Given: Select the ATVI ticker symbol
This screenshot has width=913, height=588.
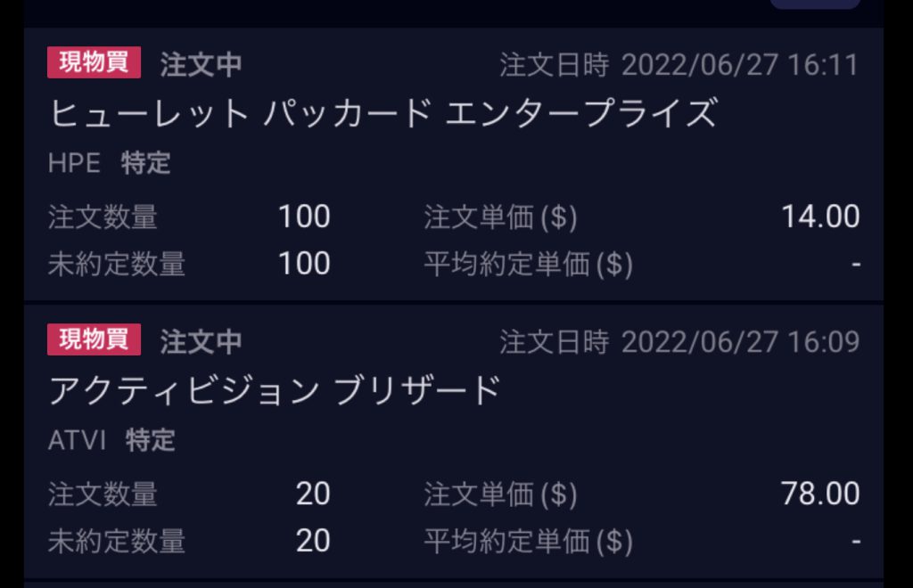Looking at the screenshot, I should point(77,439).
